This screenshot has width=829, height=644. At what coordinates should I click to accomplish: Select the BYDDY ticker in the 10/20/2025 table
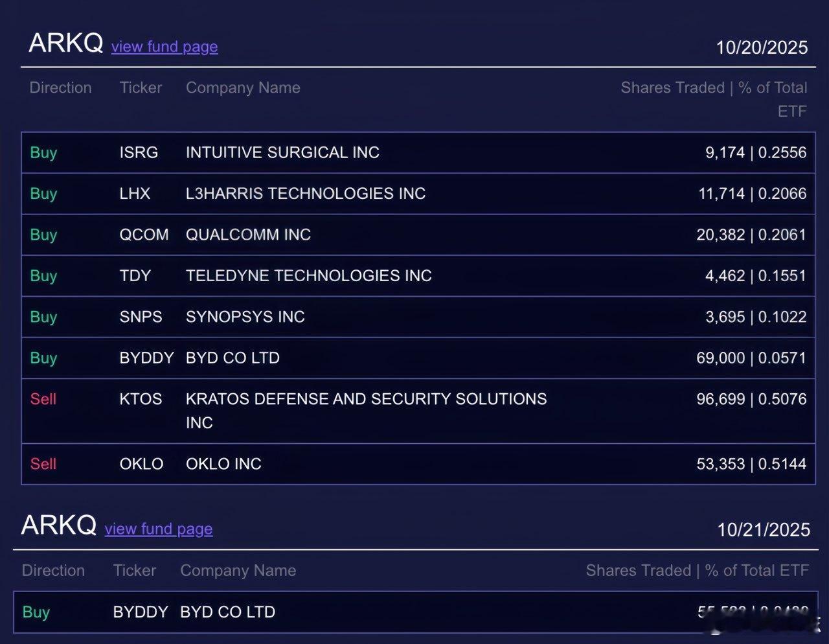coord(147,358)
